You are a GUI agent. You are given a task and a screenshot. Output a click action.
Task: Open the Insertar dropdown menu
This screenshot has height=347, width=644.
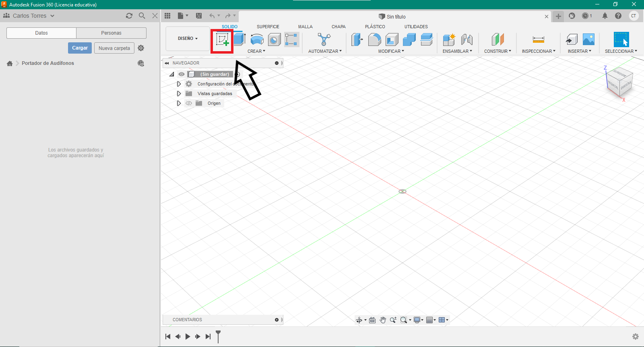pyautogui.click(x=580, y=51)
